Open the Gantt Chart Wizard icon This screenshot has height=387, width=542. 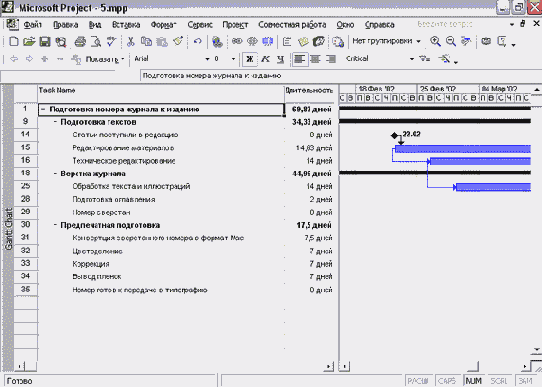click(445, 59)
